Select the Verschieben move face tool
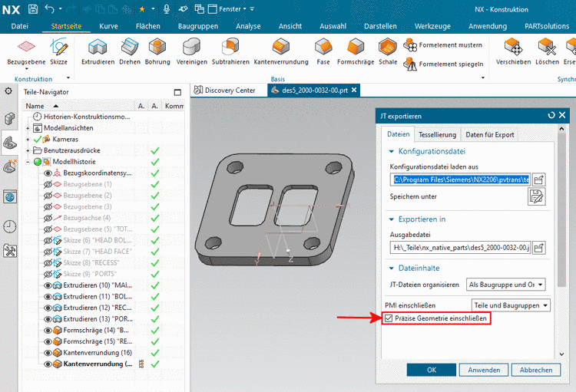Image resolution: width=576 pixels, height=392 pixels. pos(513,52)
